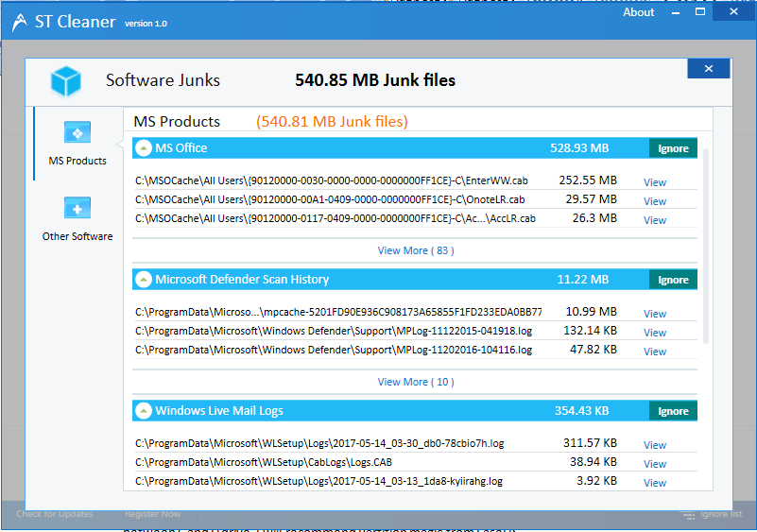View the MPLog-11122015-041918.log file
This screenshot has height=532, width=757.
(x=654, y=333)
